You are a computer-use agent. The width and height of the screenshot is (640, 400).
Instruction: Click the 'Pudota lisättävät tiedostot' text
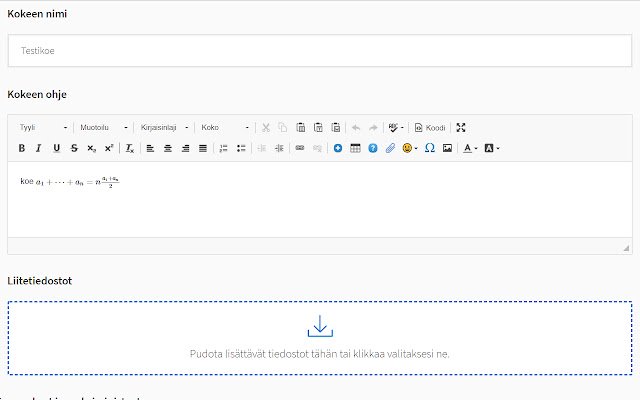(x=320, y=354)
